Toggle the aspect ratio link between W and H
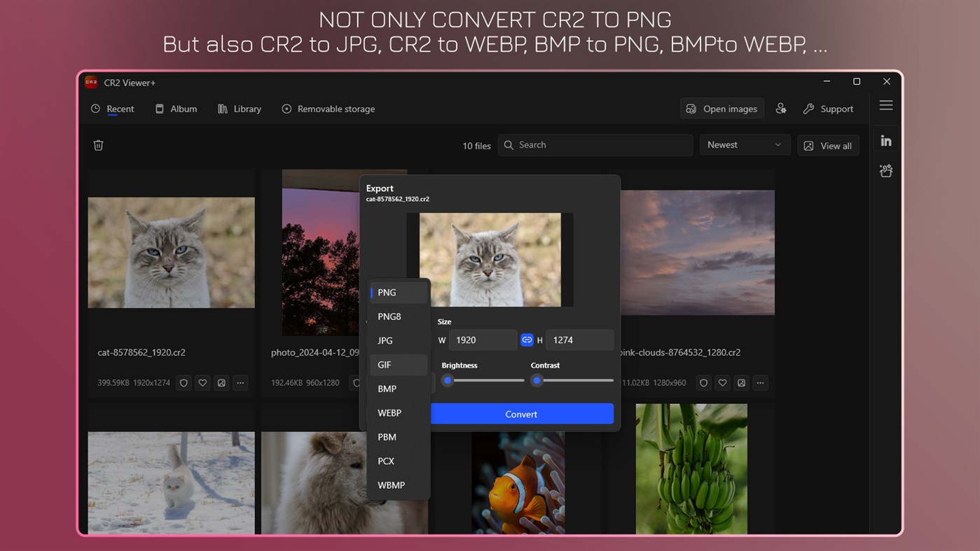 pyautogui.click(x=527, y=340)
